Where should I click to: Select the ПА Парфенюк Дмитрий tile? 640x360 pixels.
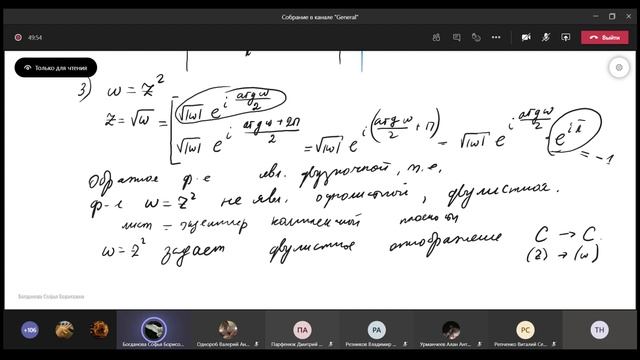point(302,330)
